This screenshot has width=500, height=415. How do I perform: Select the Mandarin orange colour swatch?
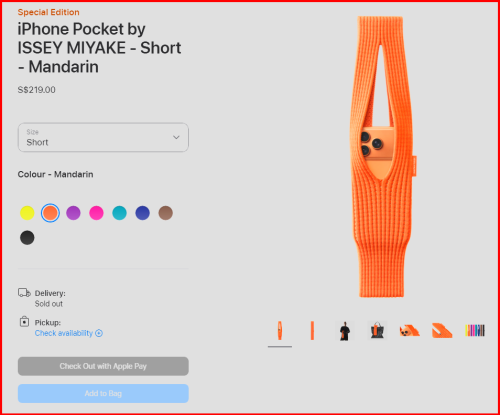tap(50, 213)
